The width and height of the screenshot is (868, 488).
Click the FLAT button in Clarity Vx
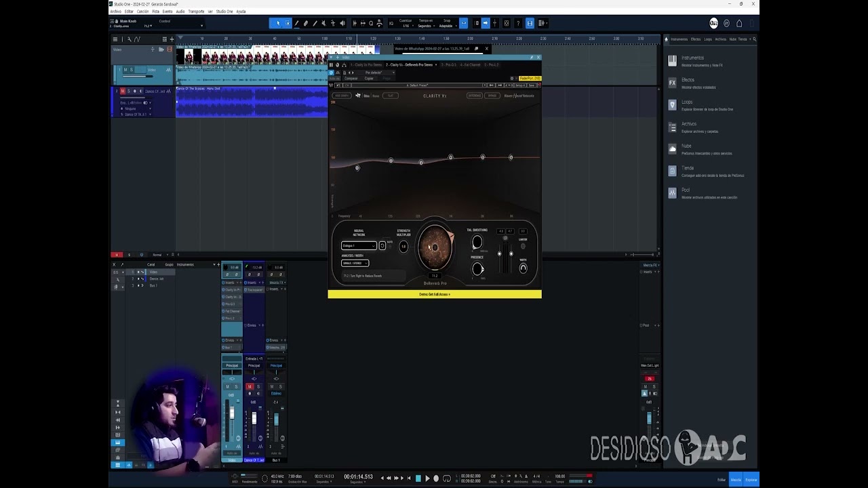391,96
